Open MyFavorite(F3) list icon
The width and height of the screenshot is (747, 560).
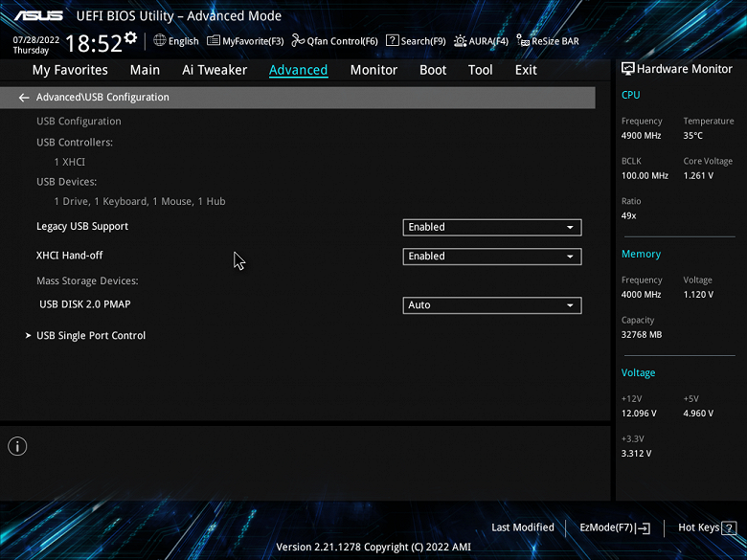pyautogui.click(x=214, y=41)
